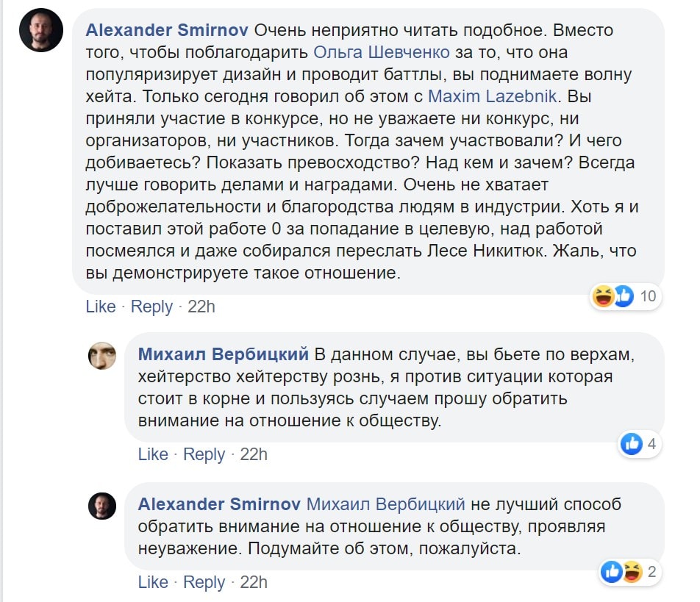Reply to the last Alexander Smirnov comment

(x=204, y=582)
